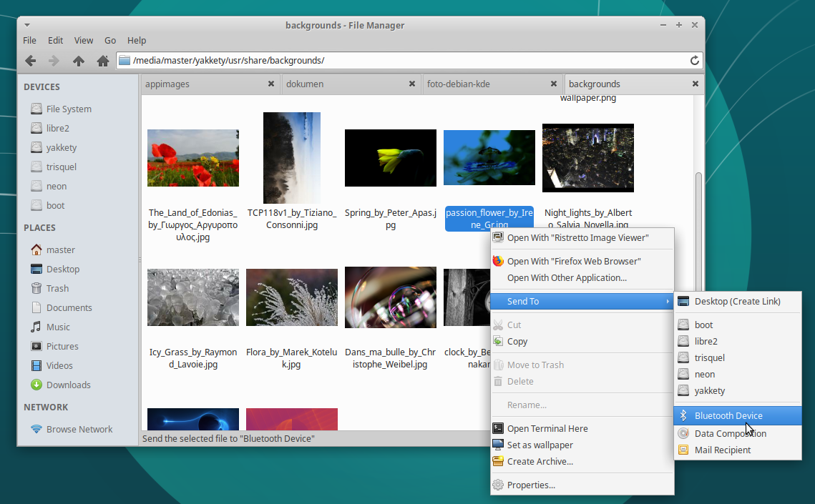Open the Downloads place
Image resolution: width=815 pixels, height=504 pixels.
tap(66, 385)
